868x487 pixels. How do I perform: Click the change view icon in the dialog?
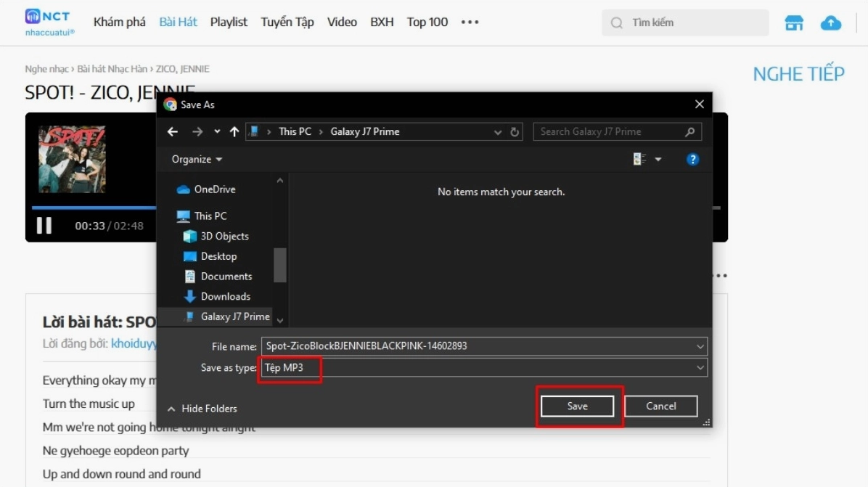[x=639, y=160]
